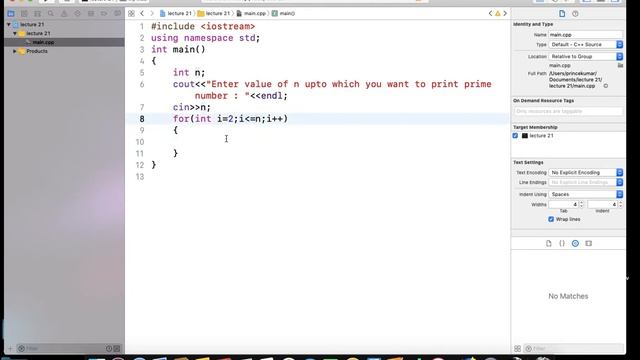Screen dimensions: 640x360
Task: Show the File Template library
Action: click(549, 243)
